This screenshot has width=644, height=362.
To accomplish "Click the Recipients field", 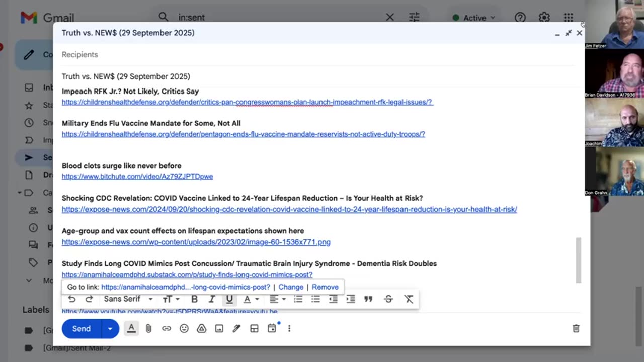I will click(318, 55).
